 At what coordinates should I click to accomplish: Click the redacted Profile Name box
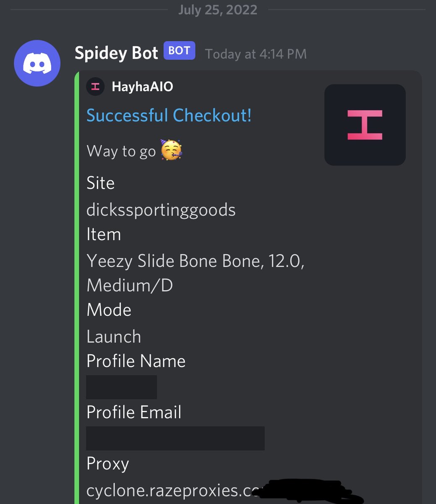coord(122,387)
